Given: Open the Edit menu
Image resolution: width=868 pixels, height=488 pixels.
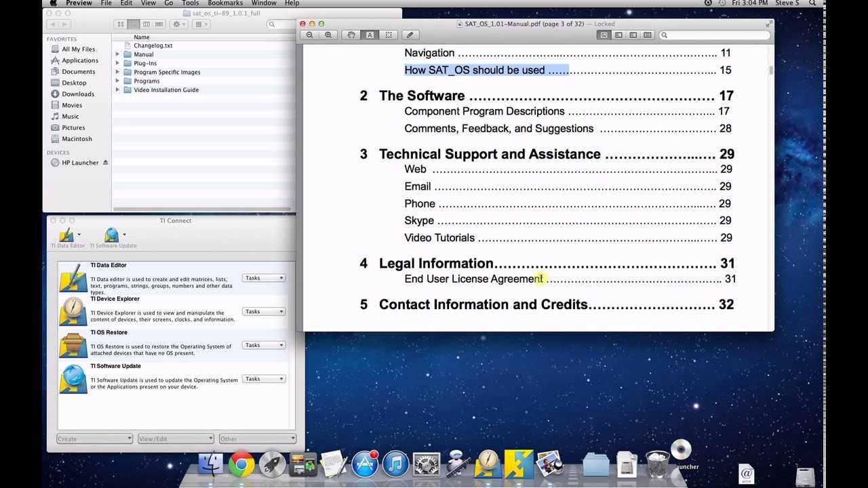Looking at the screenshot, I should 127,3.
